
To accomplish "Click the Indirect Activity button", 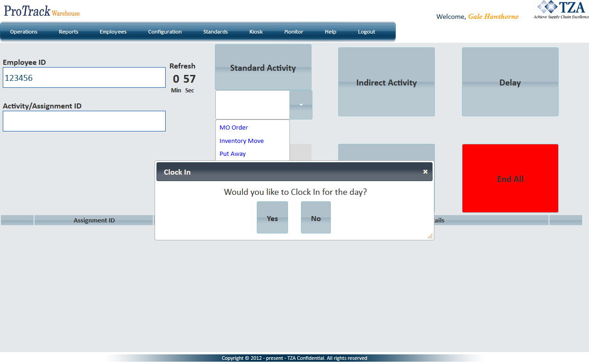I will pyautogui.click(x=386, y=82).
